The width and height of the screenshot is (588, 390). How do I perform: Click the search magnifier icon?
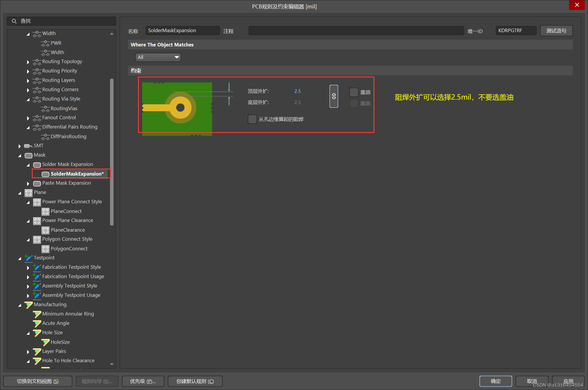click(x=14, y=21)
